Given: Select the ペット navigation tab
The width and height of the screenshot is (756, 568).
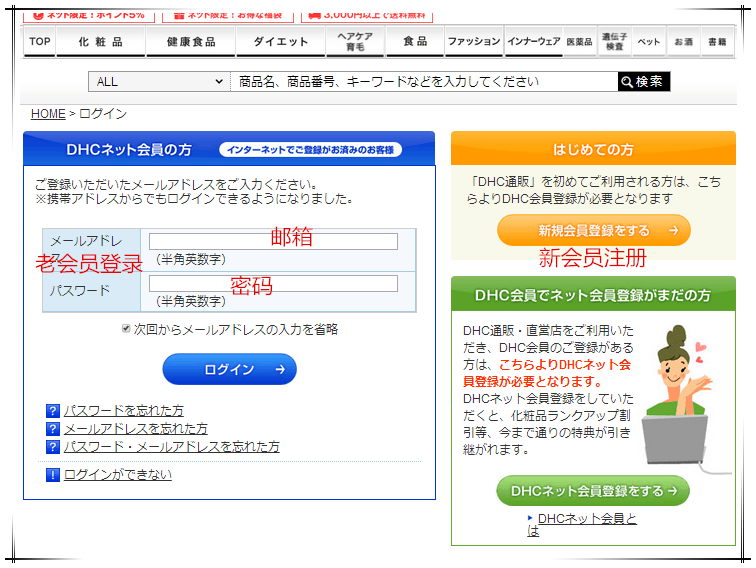Looking at the screenshot, I should [648, 42].
